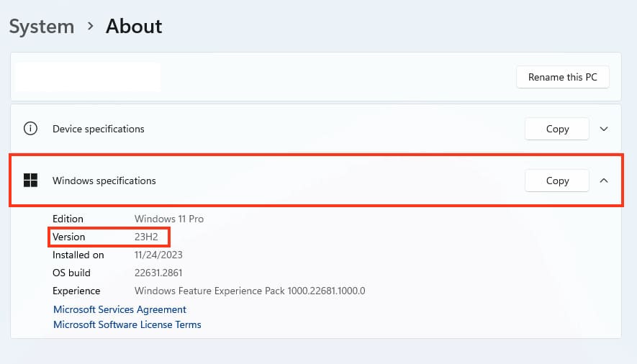Viewport: 637px width, 364px height.
Task: Click the 23H2 version value
Action: coord(146,237)
